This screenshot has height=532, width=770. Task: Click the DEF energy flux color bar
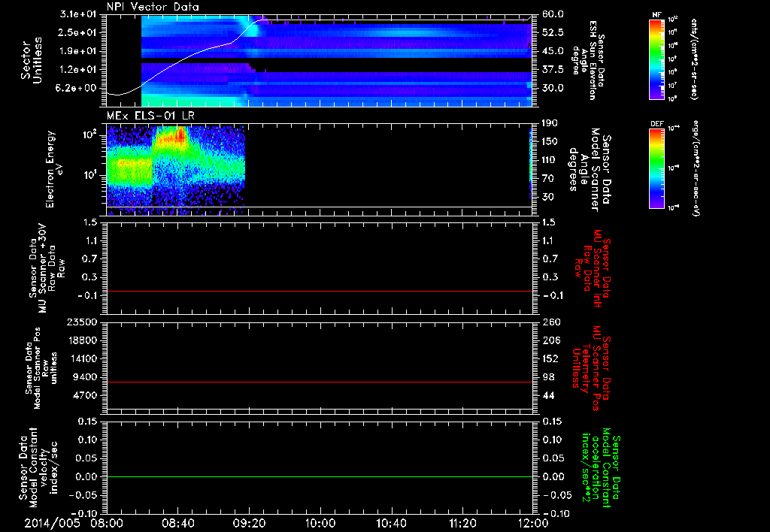click(656, 168)
